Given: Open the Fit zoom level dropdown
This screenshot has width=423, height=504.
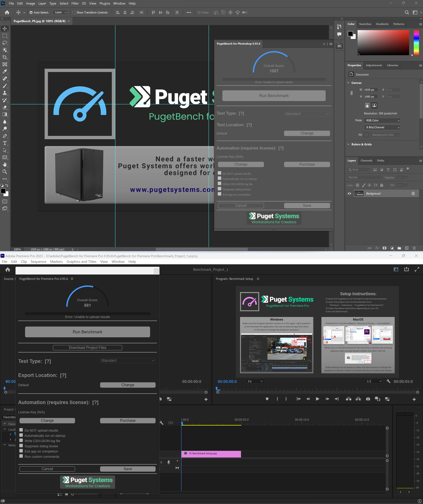Looking at the screenshot, I should click(255, 381).
